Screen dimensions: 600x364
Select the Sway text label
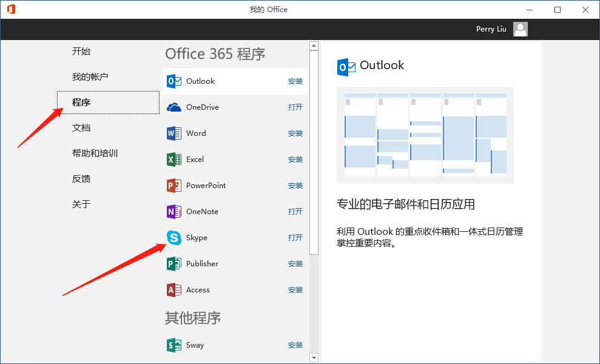click(x=195, y=345)
